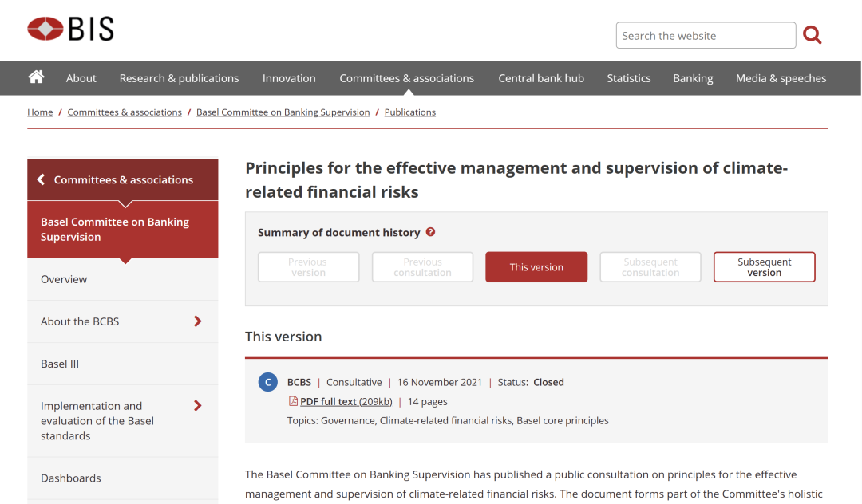This screenshot has height=504, width=862.
Task: Click the document history help question icon
Action: (x=431, y=232)
